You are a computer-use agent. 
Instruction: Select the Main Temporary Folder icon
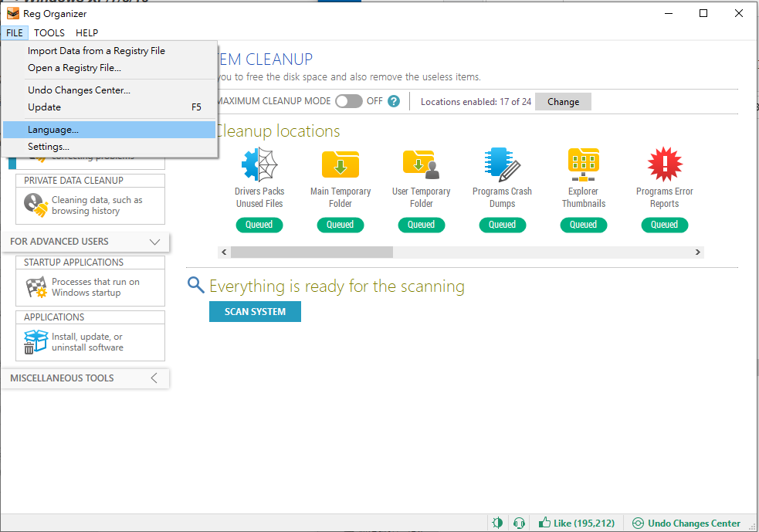point(341,164)
